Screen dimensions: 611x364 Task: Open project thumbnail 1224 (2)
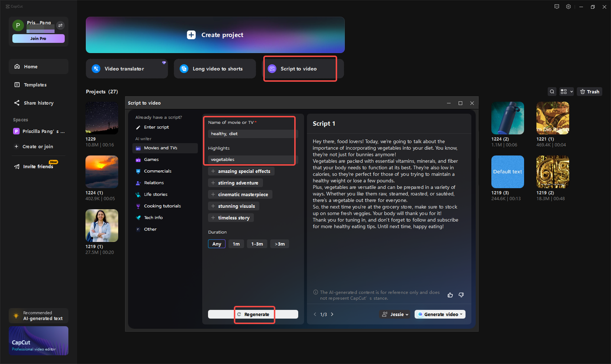tap(508, 118)
